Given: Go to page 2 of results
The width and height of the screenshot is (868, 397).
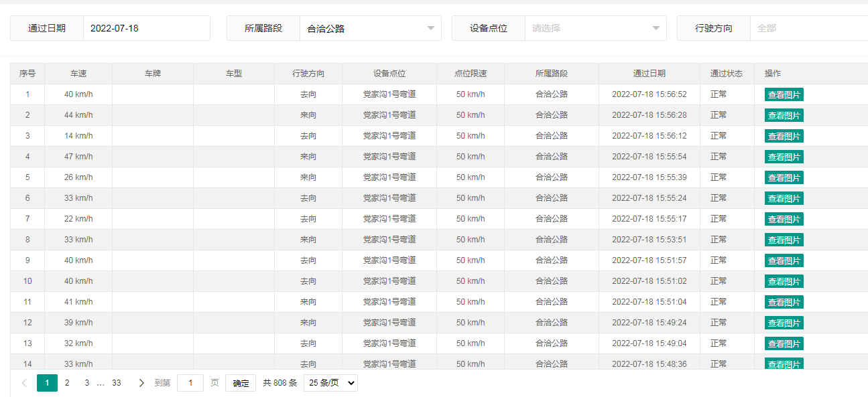Looking at the screenshot, I should [67, 383].
